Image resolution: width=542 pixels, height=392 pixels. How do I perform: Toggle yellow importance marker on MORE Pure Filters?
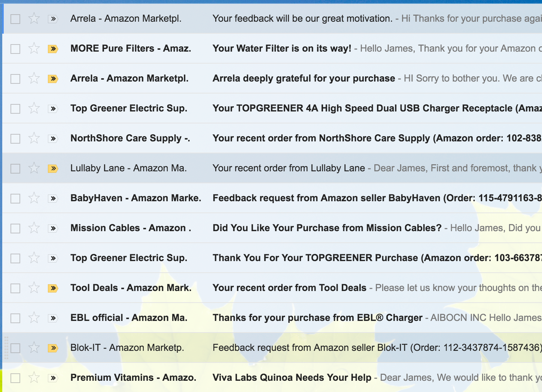click(53, 49)
